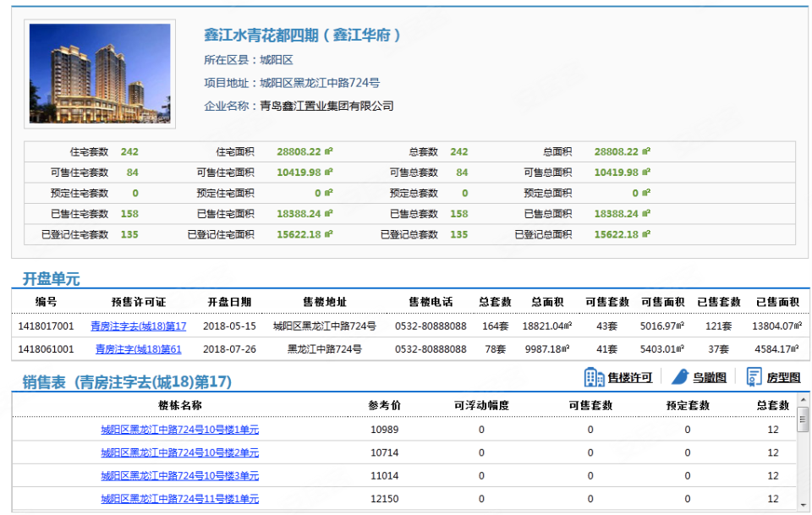Click the project building thumbnail image
812x515 pixels.
[100, 74]
